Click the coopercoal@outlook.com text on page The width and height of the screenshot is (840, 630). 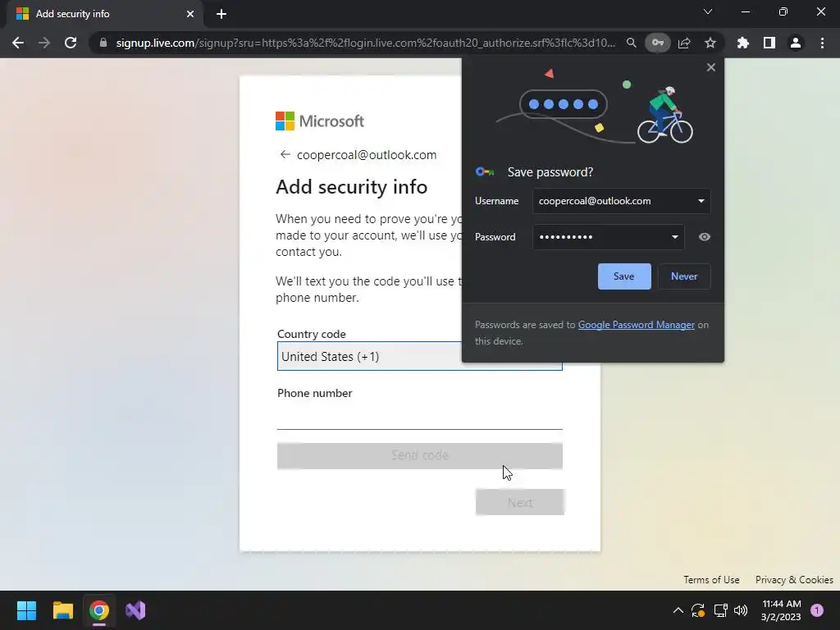tap(367, 155)
